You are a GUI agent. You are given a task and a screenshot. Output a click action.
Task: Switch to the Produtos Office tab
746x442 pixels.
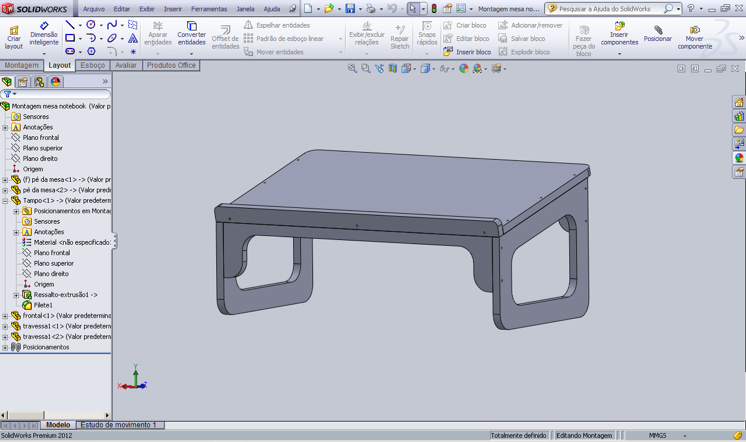(171, 65)
